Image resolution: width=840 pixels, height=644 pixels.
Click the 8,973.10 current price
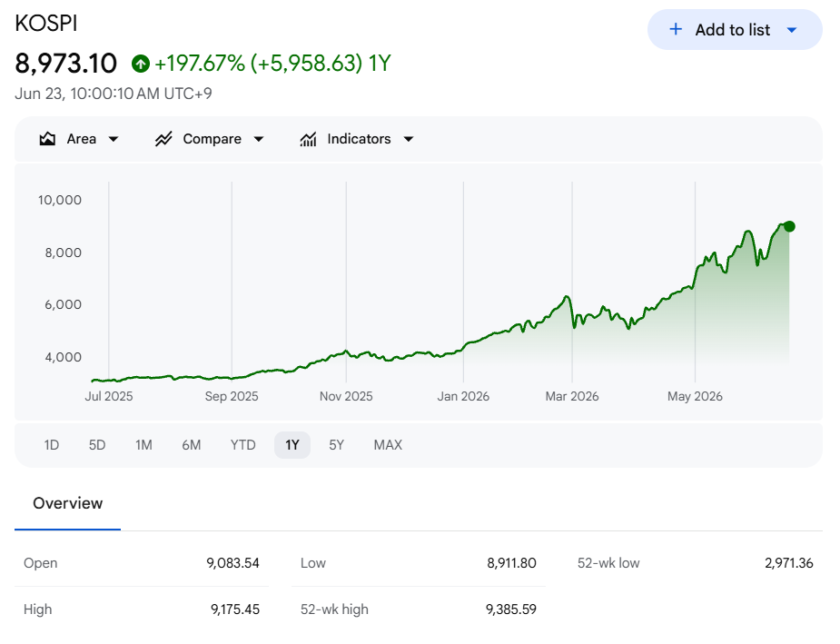click(66, 64)
